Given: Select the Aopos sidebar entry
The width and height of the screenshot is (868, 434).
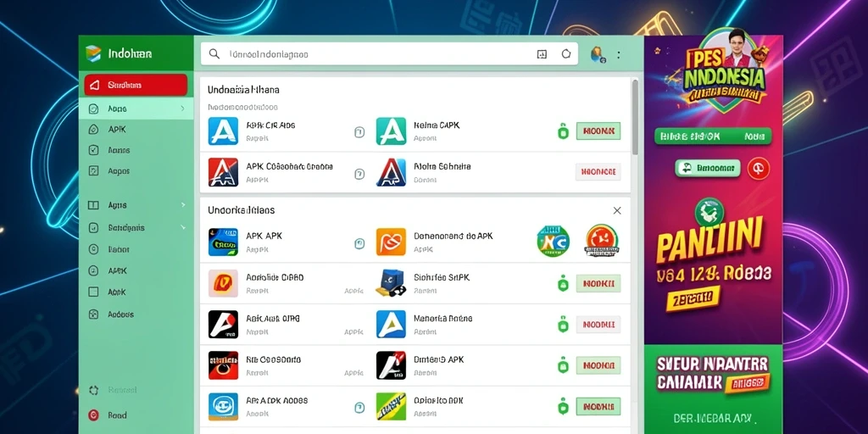Looking at the screenshot, I should point(119,171).
